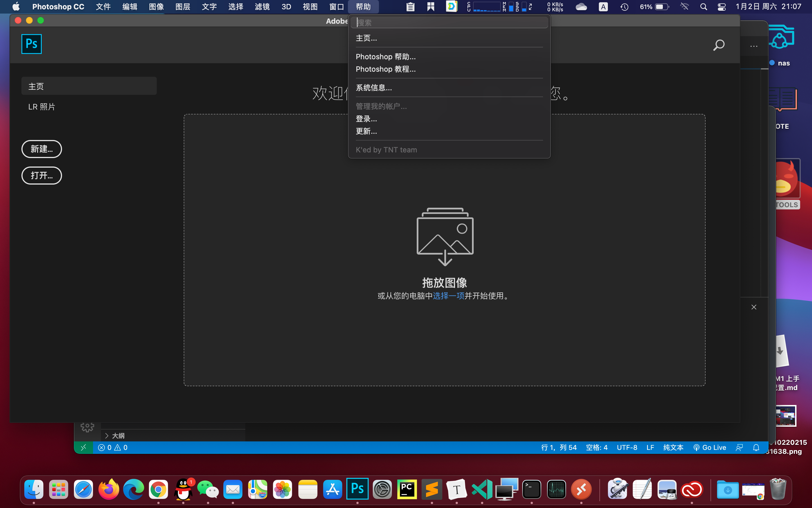The image size is (812, 508).
Task: Open Visual Studio Code from the Dock
Action: (482, 489)
